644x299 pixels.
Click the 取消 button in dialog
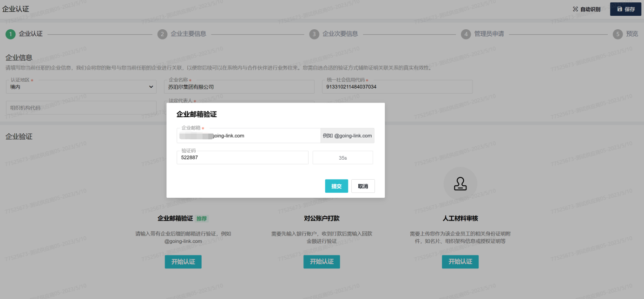(363, 186)
